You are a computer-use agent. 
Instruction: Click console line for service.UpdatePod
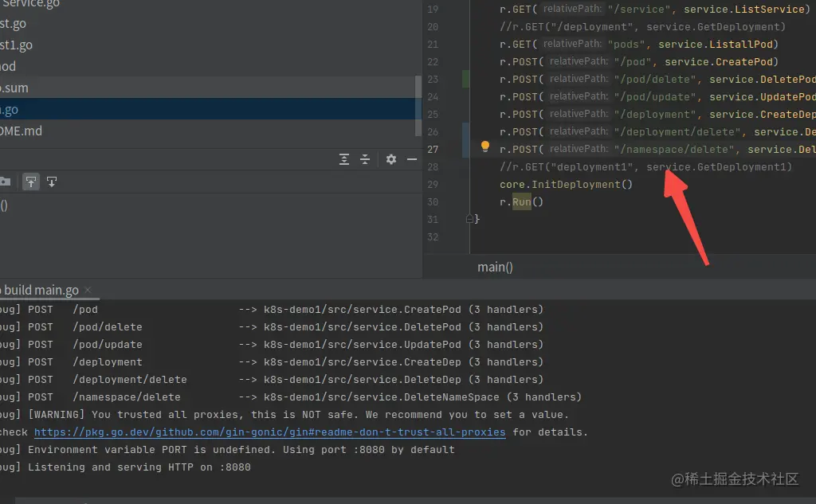click(272, 344)
